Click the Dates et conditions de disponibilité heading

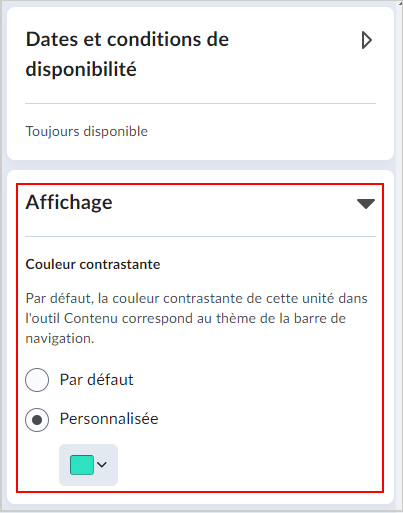127,54
